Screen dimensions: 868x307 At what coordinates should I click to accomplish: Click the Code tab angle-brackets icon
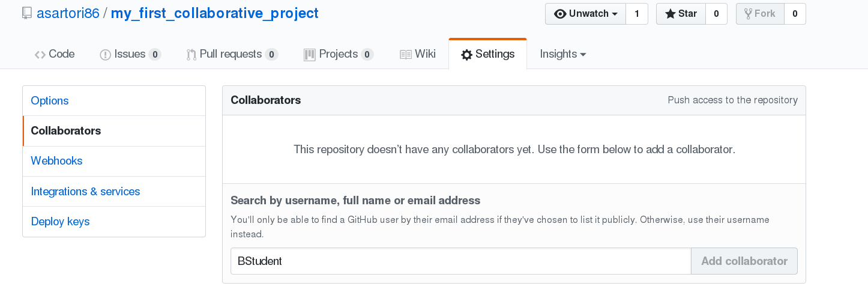click(x=40, y=55)
